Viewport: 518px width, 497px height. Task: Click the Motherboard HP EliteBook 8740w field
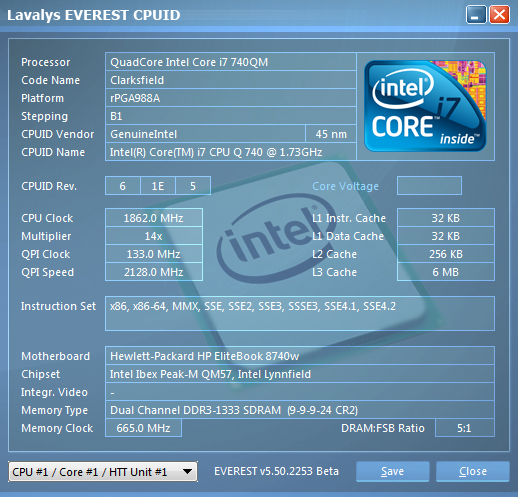(x=300, y=356)
